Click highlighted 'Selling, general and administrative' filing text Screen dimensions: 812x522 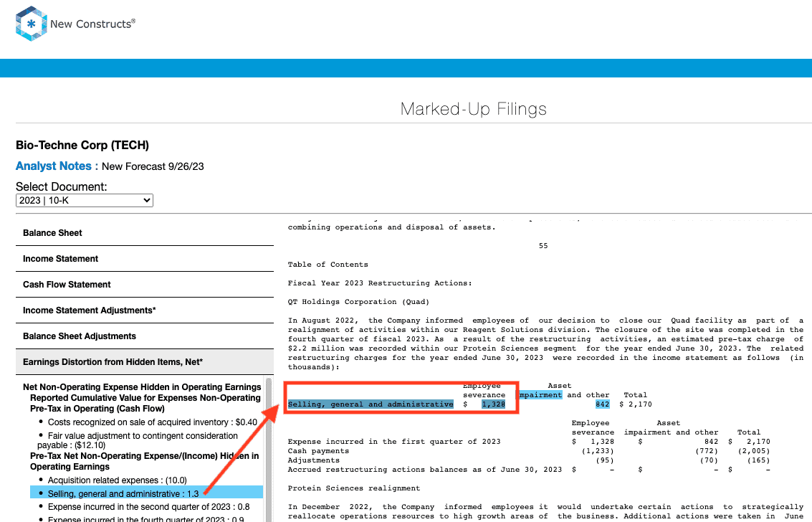pyautogui.click(x=371, y=404)
